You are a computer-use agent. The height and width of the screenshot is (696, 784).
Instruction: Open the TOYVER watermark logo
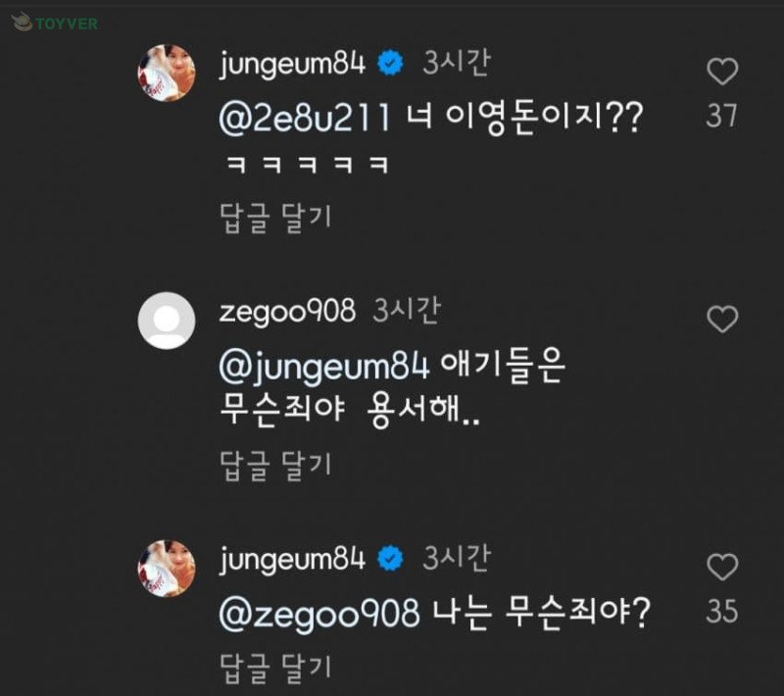pyautogui.click(x=55, y=23)
